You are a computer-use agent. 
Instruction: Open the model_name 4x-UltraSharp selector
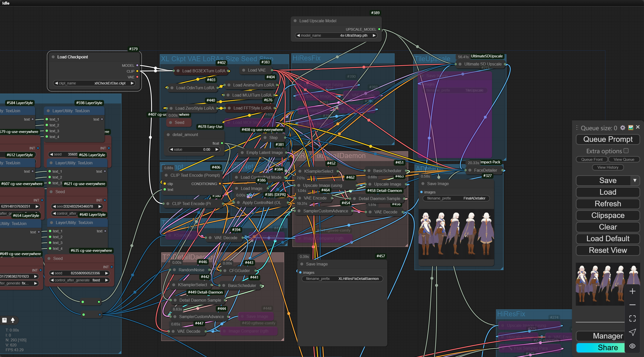click(x=336, y=35)
